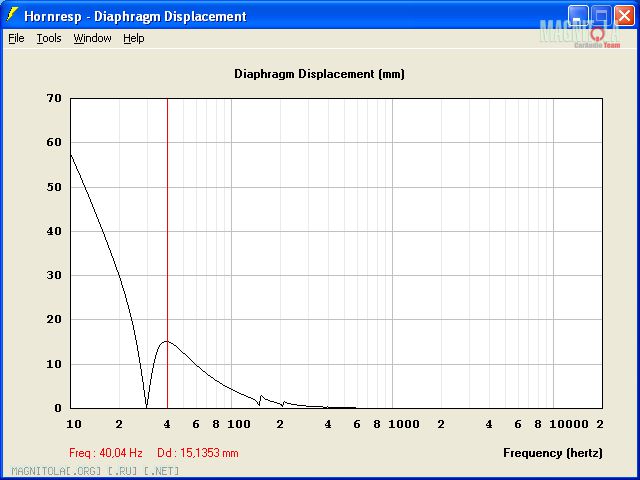
Task: Open the Window menu
Action: click(92, 38)
